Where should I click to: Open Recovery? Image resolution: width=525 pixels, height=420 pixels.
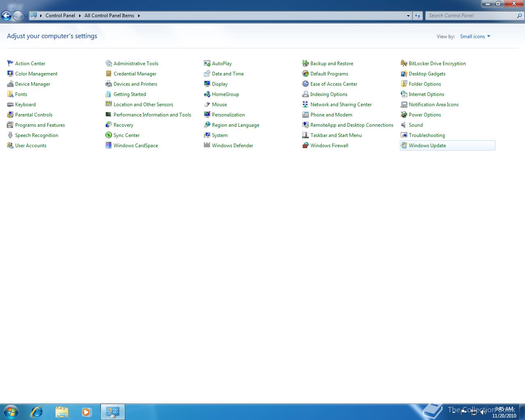123,125
